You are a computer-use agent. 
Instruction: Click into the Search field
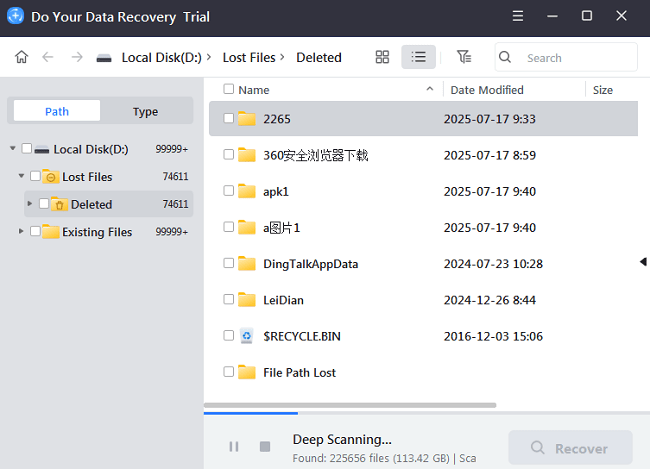(x=577, y=58)
